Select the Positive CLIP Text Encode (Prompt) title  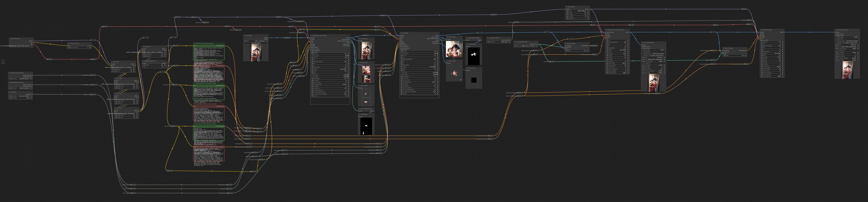click(x=204, y=43)
